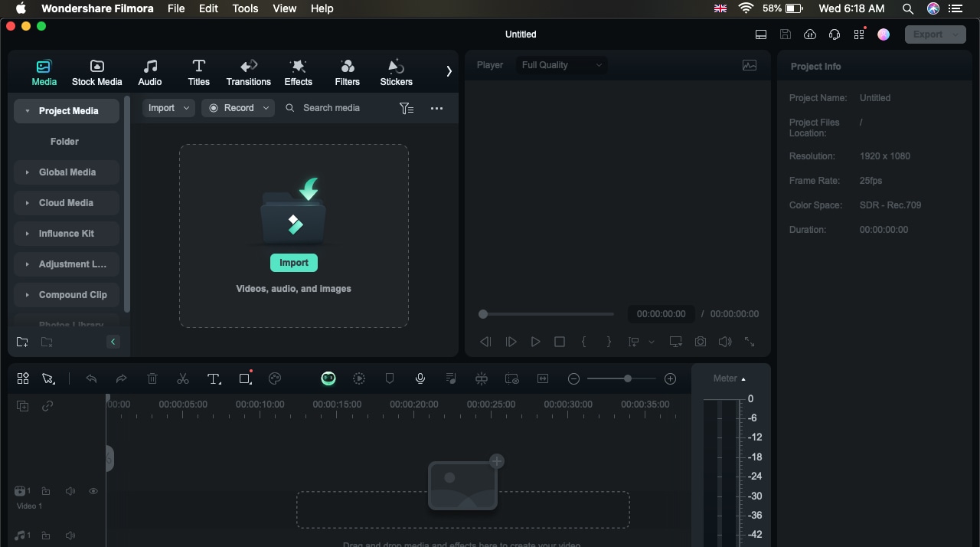Click the render preview icon in timeline toolbar
Screen dimensions: 980x547
359,378
